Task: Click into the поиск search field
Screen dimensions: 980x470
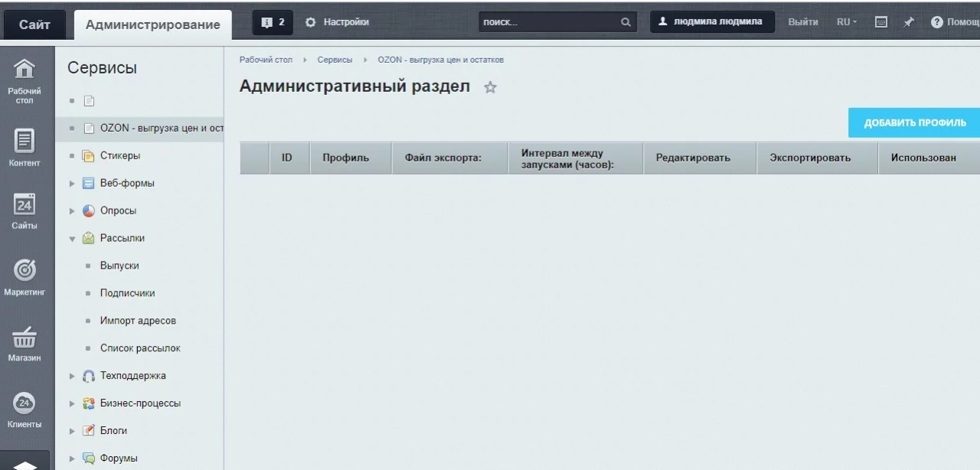Action: (x=547, y=22)
